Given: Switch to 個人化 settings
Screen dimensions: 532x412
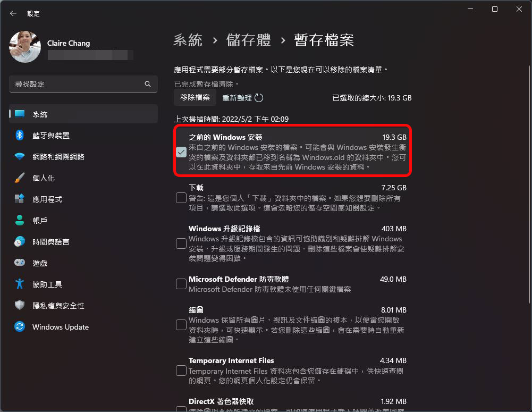Looking at the screenshot, I should pyautogui.click(x=83, y=178).
